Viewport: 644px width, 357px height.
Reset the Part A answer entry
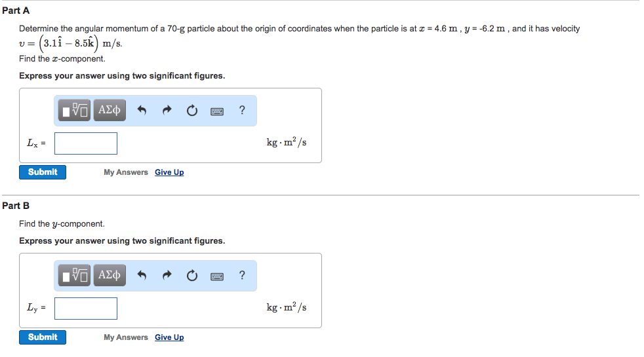tap(191, 111)
